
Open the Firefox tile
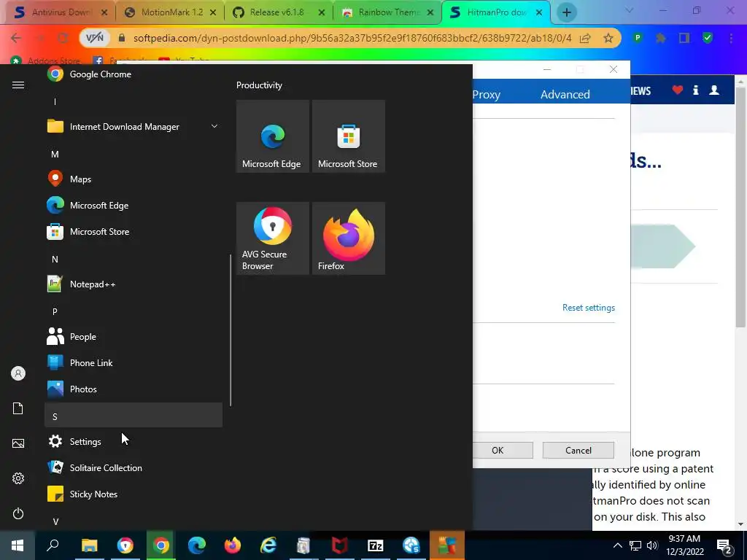coord(348,238)
